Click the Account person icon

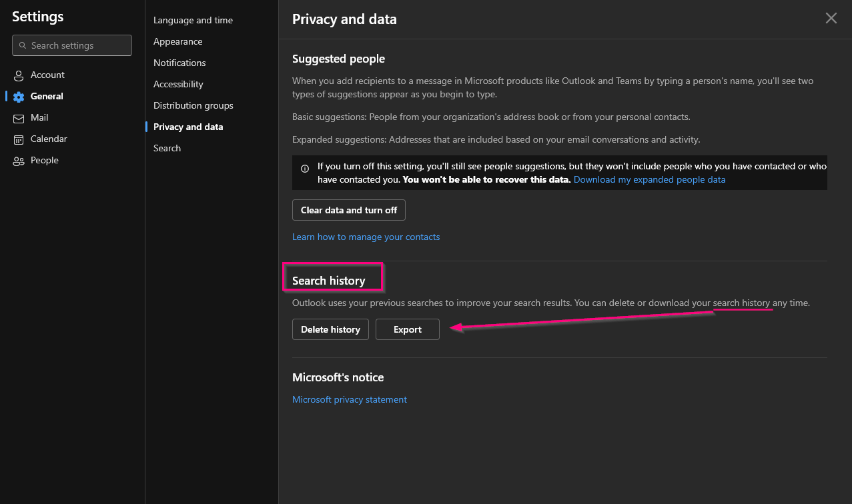[19, 75]
